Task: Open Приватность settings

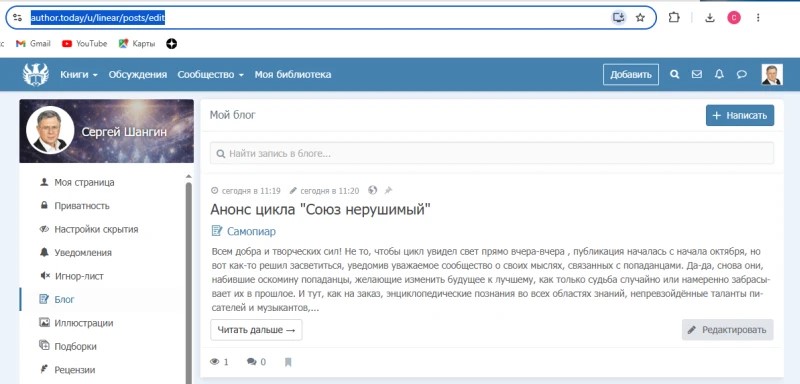Action: coord(82,206)
